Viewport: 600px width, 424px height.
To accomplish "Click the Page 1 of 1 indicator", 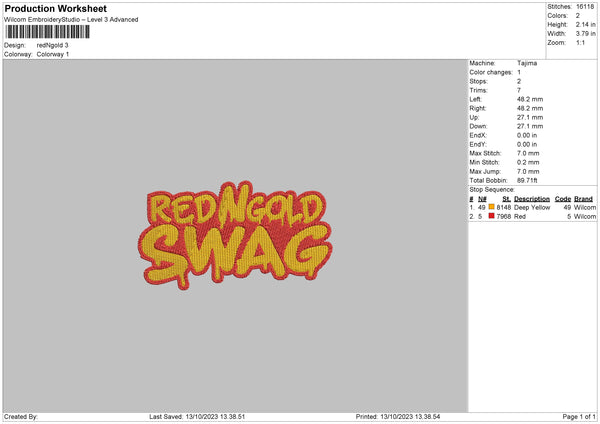I will click(579, 417).
